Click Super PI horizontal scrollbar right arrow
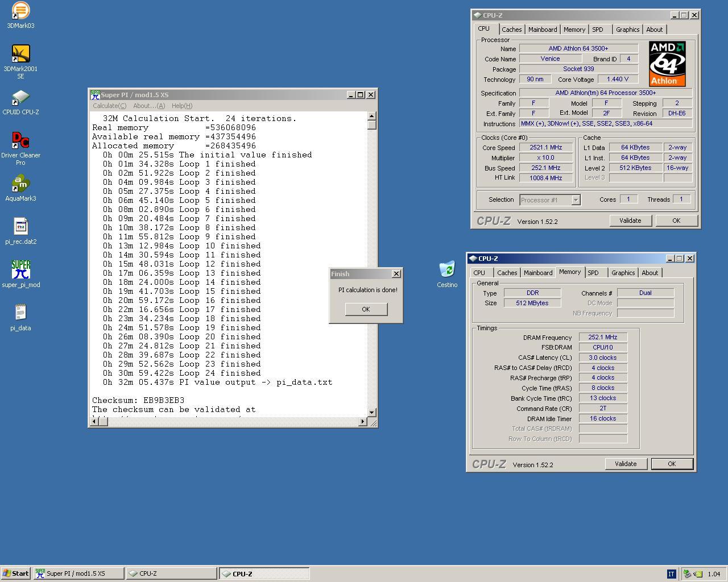 pos(363,422)
